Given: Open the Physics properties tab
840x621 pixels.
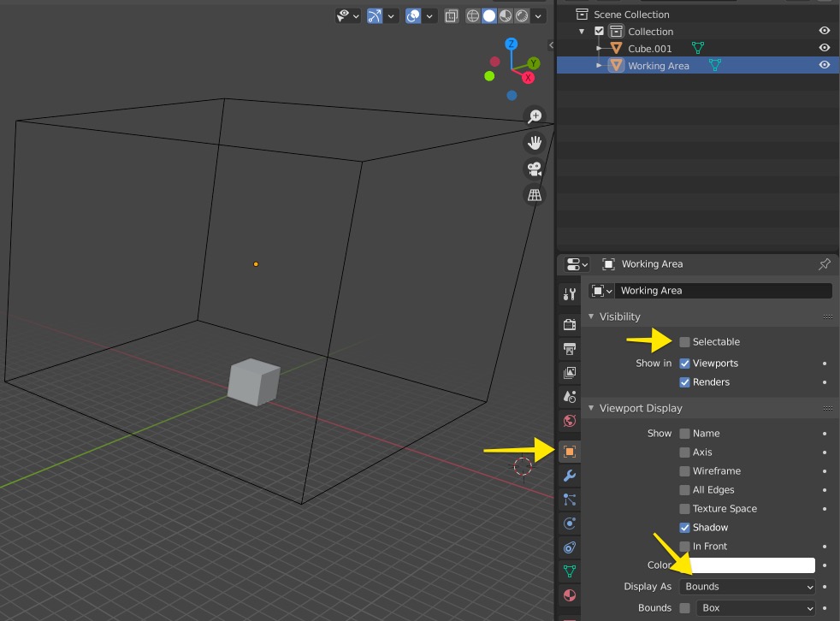Looking at the screenshot, I should pyautogui.click(x=570, y=523).
